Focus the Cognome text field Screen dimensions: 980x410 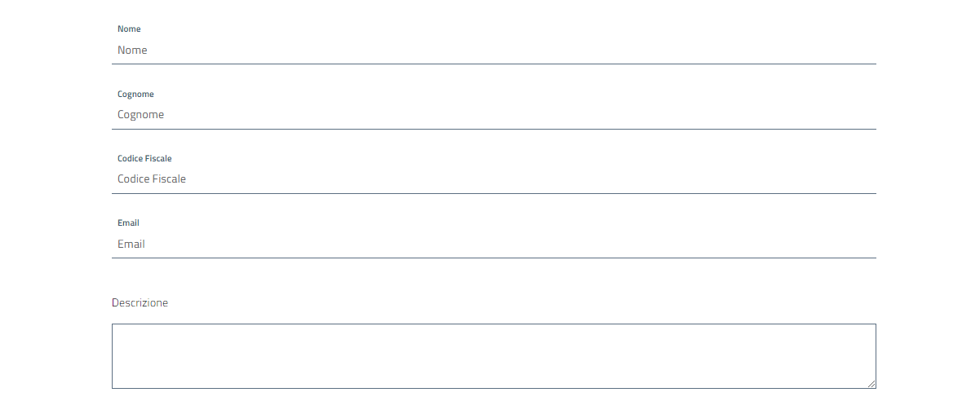pos(494,115)
